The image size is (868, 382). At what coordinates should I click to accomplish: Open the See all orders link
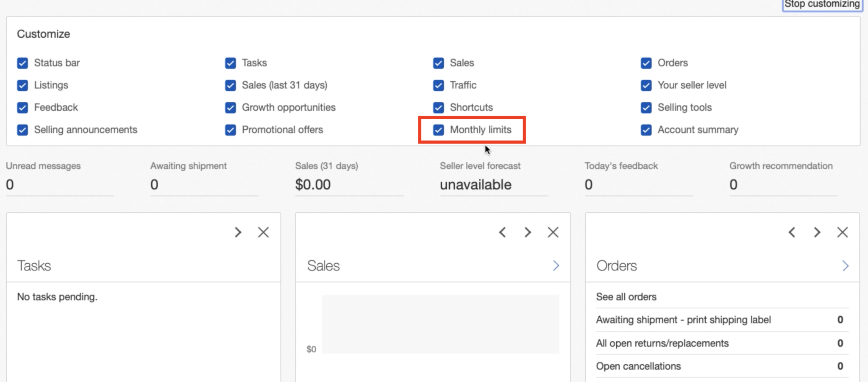626,297
